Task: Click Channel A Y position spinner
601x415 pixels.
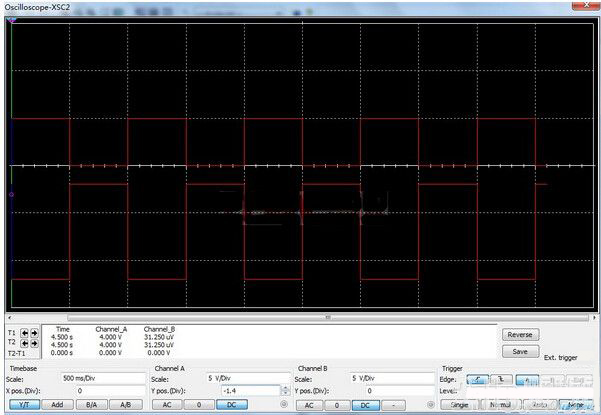Action: tap(286, 391)
